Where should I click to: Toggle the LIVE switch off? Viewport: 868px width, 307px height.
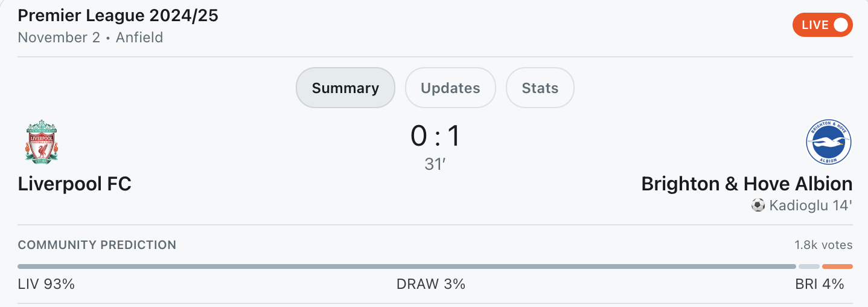[822, 25]
